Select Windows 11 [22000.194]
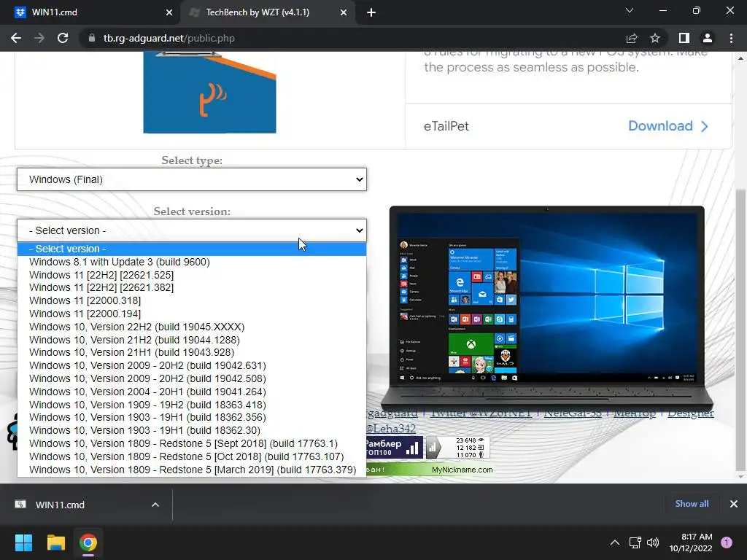The width and height of the screenshot is (747, 560). pyautogui.click(x=192, y=314)
